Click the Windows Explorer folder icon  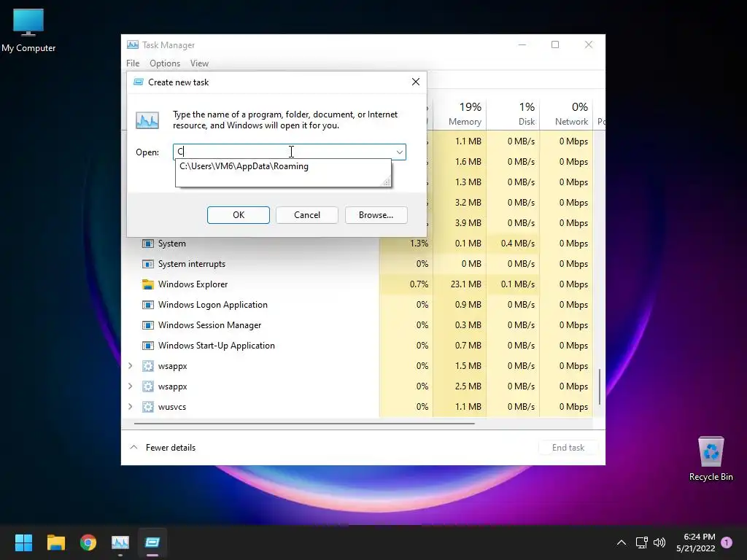(x=148, y=284)
